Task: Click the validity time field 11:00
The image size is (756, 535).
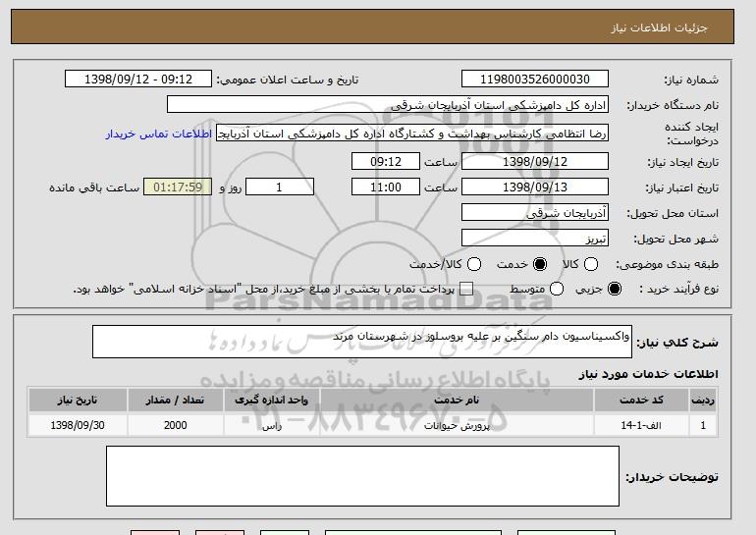Action: tap(386, 187)
